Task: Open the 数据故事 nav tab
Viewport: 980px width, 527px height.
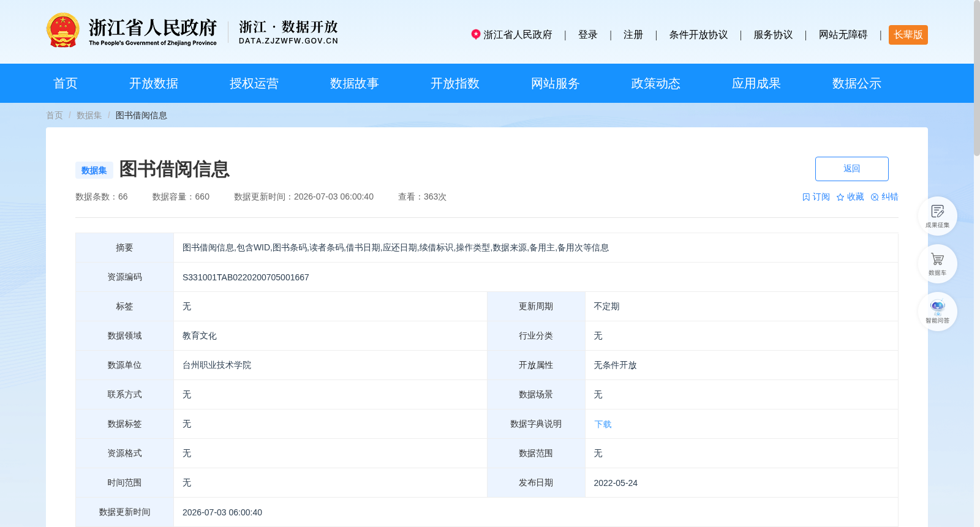Action: pos(355,83)
